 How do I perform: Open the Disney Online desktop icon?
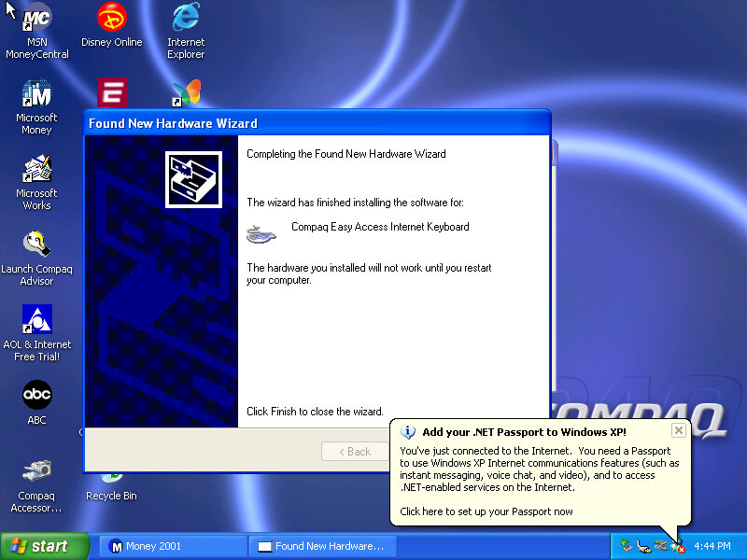tap(112, 19)
